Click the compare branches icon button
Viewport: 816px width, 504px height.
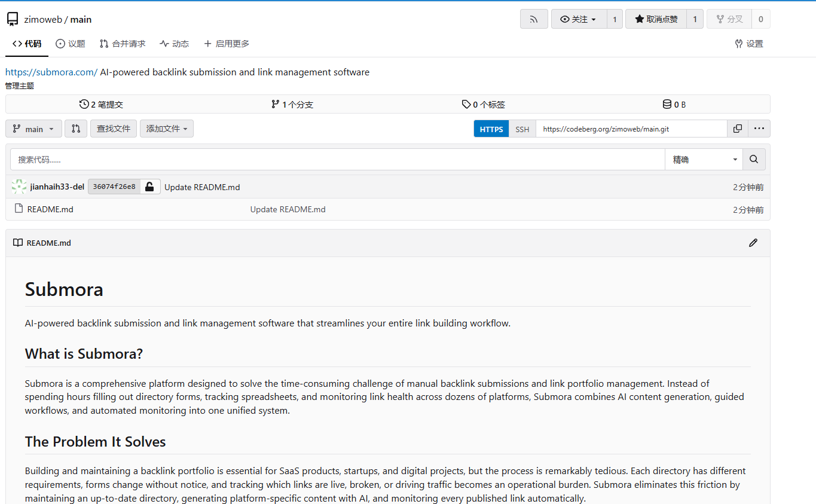pos(76,129)
